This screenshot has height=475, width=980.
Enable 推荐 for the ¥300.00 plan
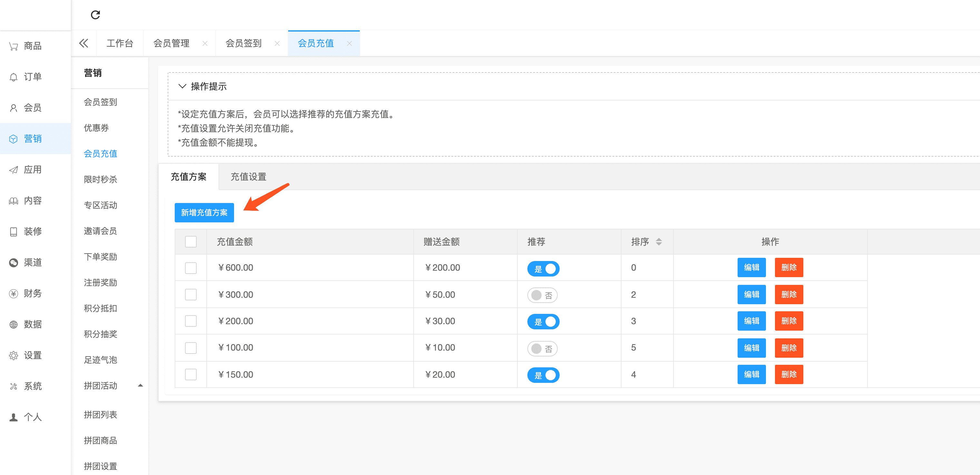point(542,295)
